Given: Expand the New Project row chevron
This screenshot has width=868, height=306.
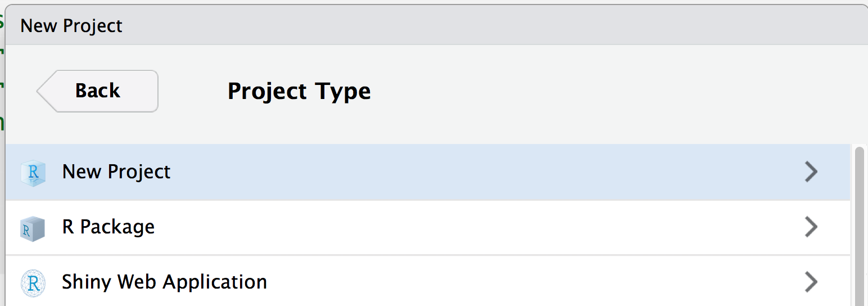Looking at the screenshot, I should [811, 172].
